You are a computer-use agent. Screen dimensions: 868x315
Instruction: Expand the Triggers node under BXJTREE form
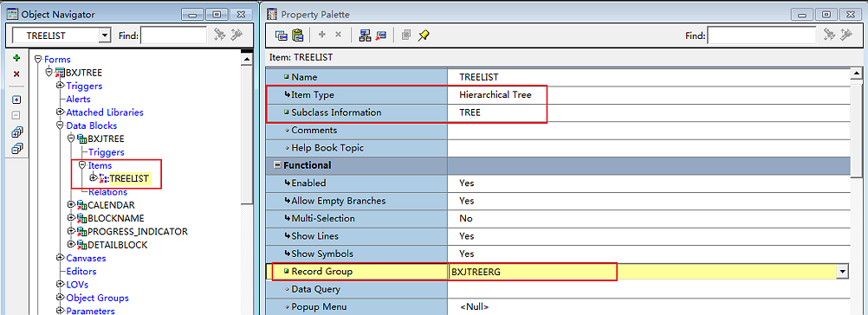(60, 86)
